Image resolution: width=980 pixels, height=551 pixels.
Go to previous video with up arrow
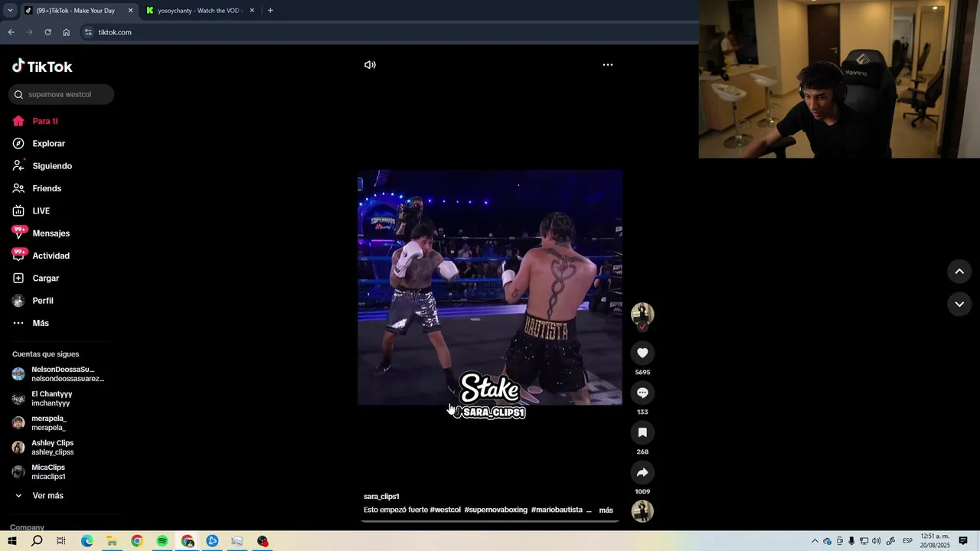pos(959,271)
